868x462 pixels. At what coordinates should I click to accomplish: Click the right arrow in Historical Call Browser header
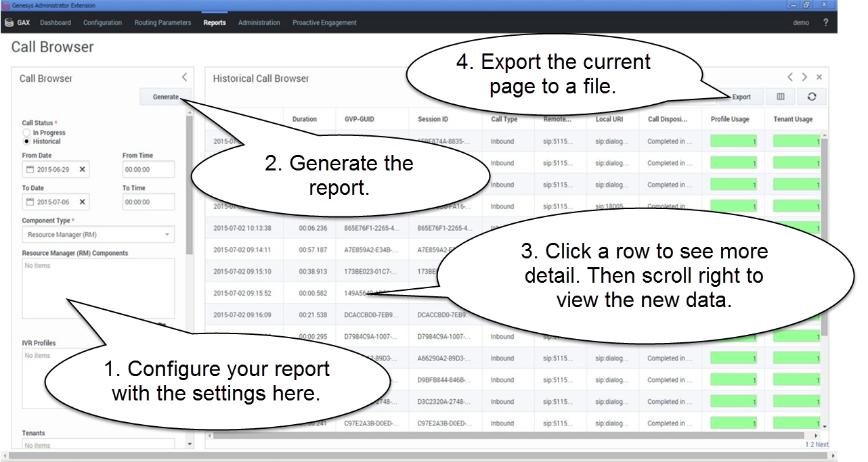[804, 78]
